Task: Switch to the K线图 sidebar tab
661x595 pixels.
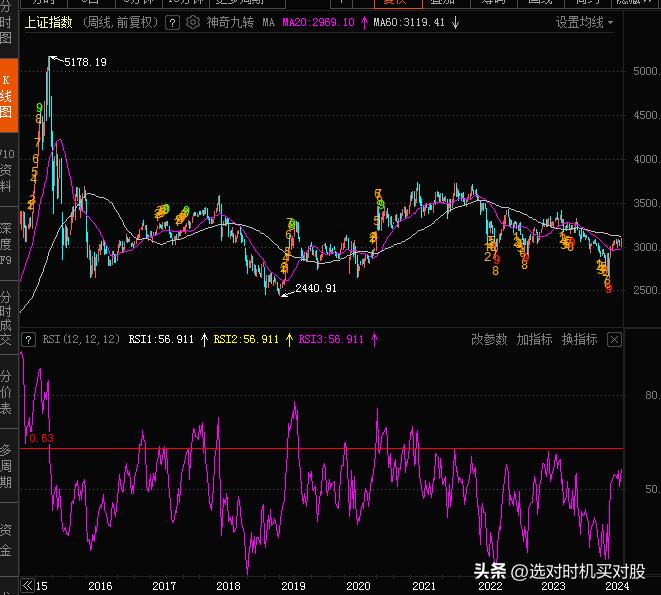Action: coord(9,95)
